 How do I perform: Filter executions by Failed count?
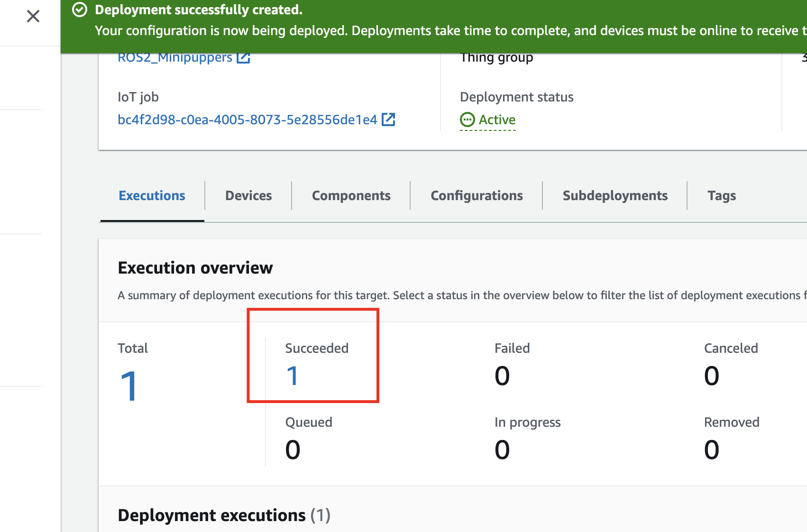tap(502, 376)
